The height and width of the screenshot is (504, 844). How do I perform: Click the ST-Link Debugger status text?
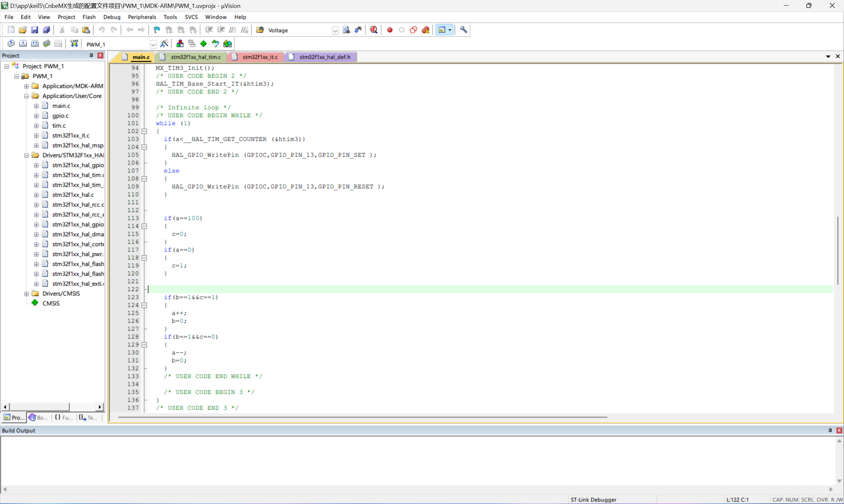click(593, 500)
